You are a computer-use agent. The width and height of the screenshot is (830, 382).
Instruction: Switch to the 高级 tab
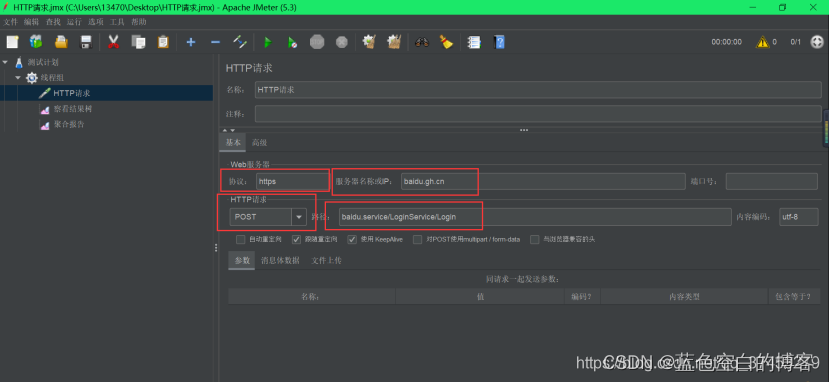pos(259,142)
